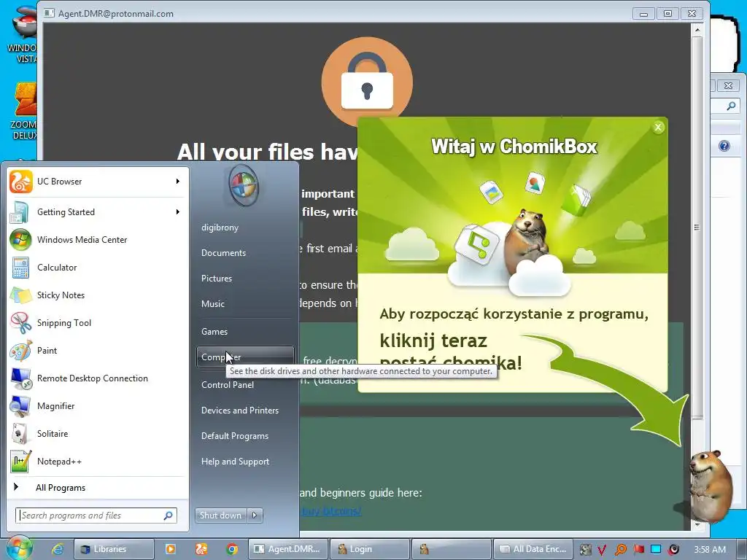Click the hamster taskbar button without label
This screenshot has width=747, height=560.
click(x=451, y=549)
